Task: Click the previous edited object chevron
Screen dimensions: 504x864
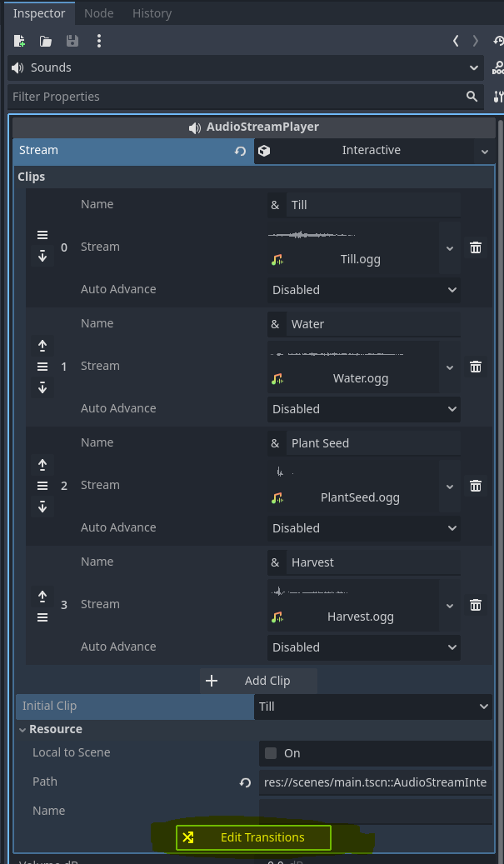Action: pyautogui.click(x=455, y=40)
